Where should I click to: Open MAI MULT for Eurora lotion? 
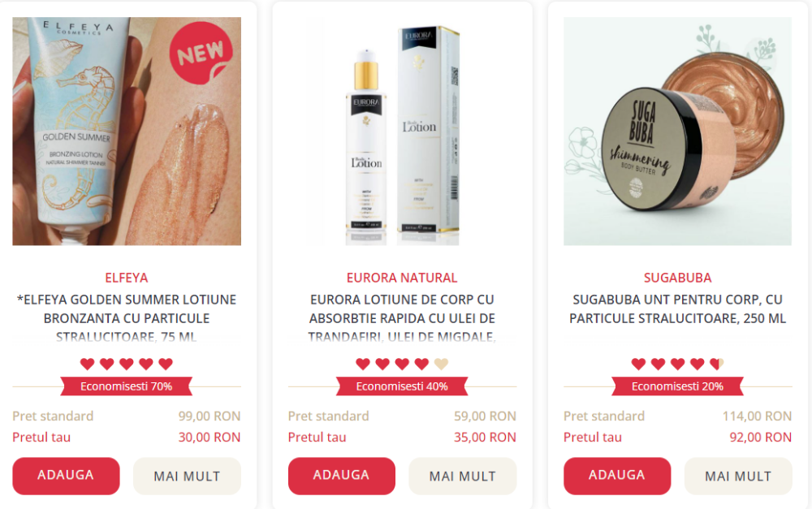(x=463, y=476)
